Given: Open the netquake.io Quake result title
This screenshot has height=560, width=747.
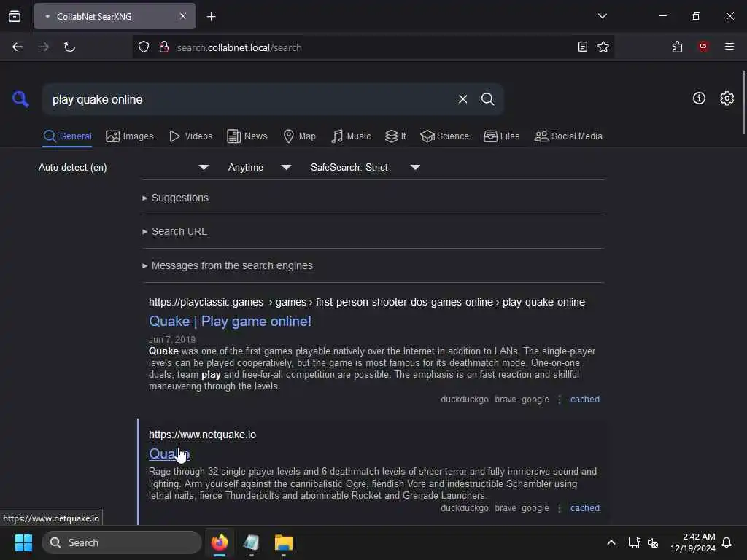Looking at the screenshot, I should [x=169, y=454].
